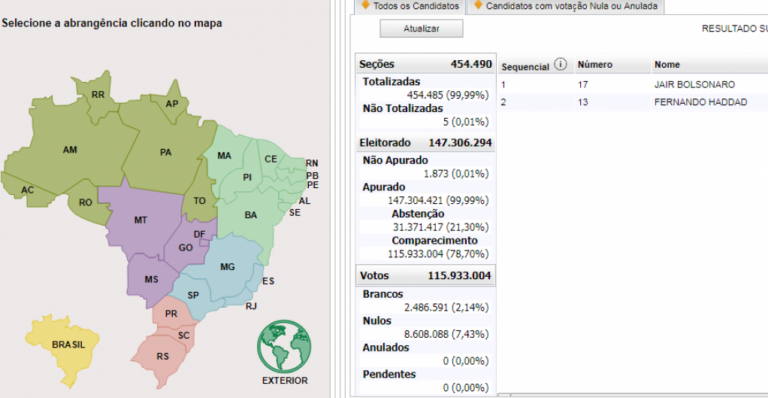Click Abstenção value 31.371.417 (21,30%)
This screenshot has width=768, height=398.
tap(441, 227)
